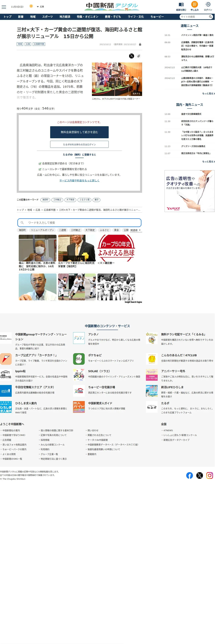Image resolution: width=215 pixels, height=644 pixels.
Task: Click たるポIDをお持ちの方はログイン button
Action: 79,144
